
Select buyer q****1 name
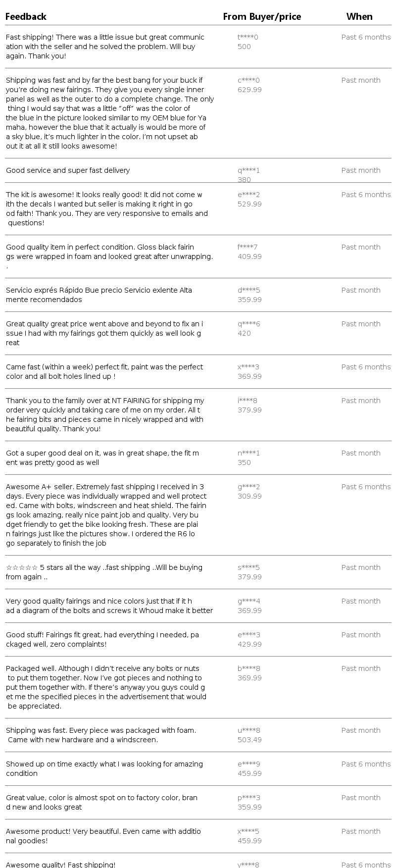[248, 170]
